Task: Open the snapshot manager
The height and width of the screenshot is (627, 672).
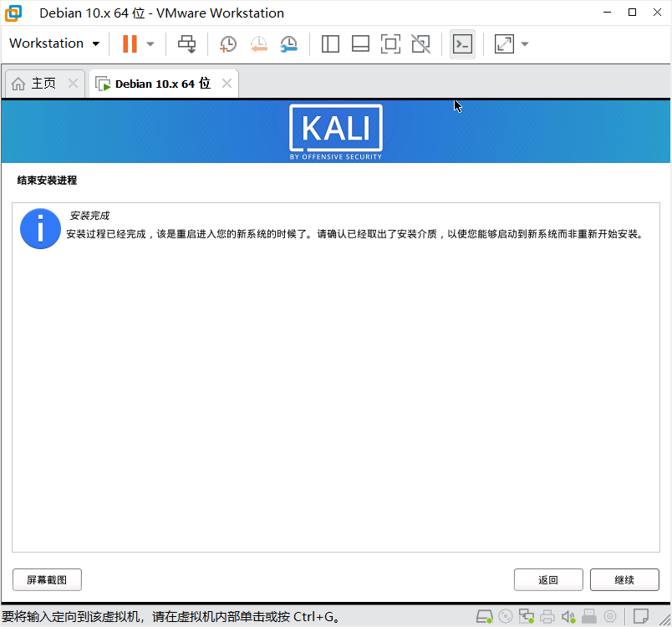Action: point(289,43)
